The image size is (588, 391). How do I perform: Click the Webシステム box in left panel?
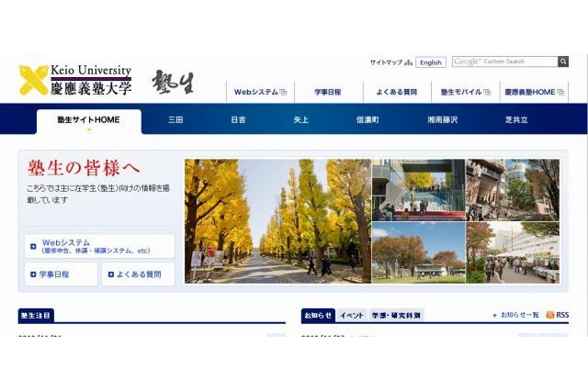(100, 246)
